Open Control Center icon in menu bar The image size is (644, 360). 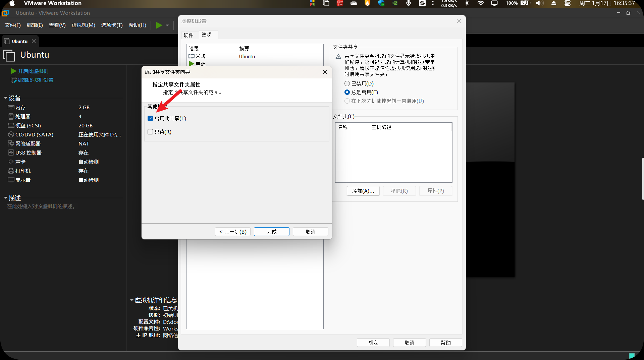coord(568,3)
